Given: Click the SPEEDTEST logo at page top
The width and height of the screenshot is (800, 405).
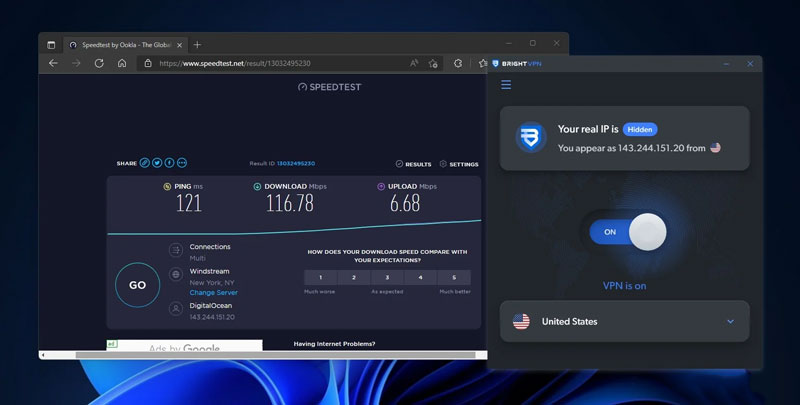Looking at the screenshot, I should [x=330, y=87].
